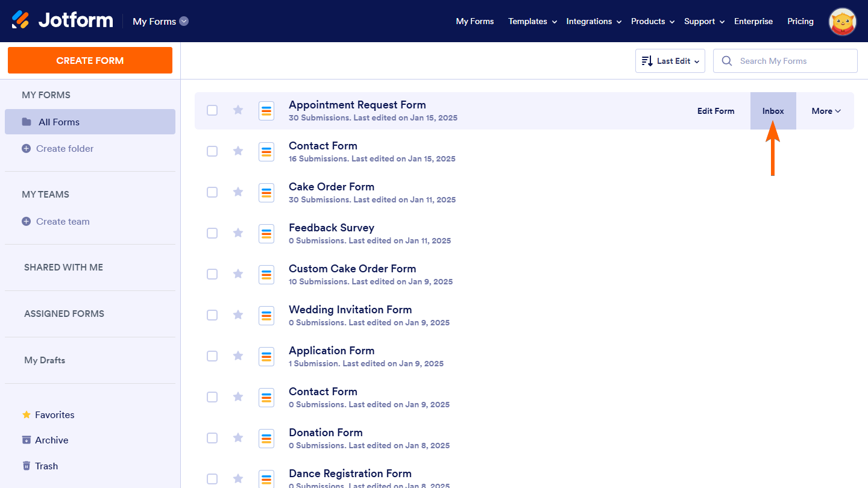
Task: Star the Appointment Request Form
Action: [x=238, y=110]
